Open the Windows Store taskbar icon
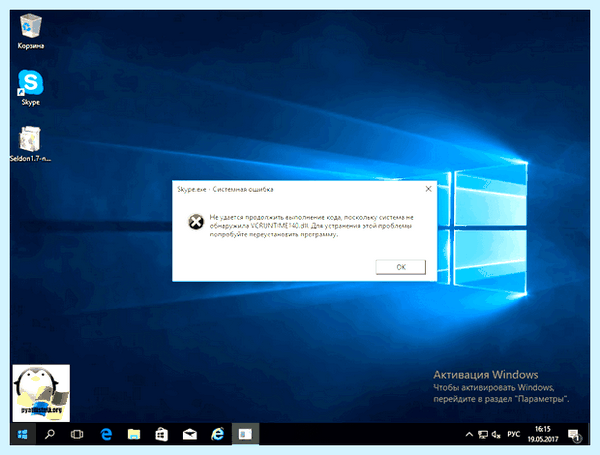600x455 pixels. tap(161, 434)
